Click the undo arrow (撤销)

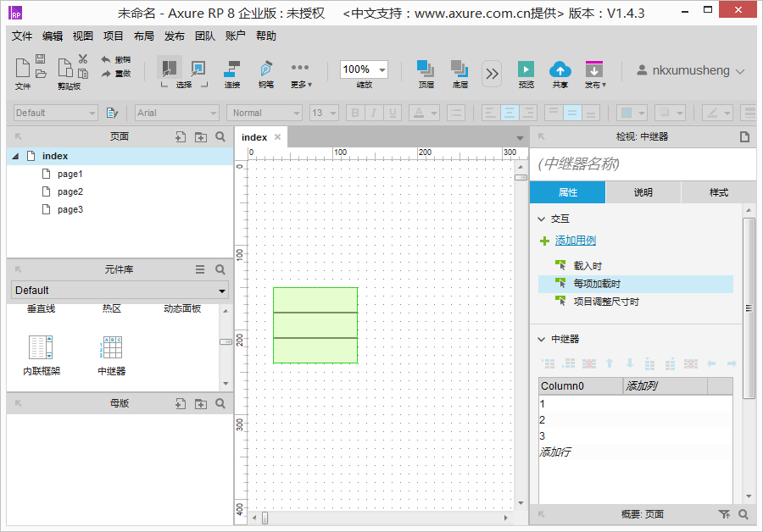106,59
